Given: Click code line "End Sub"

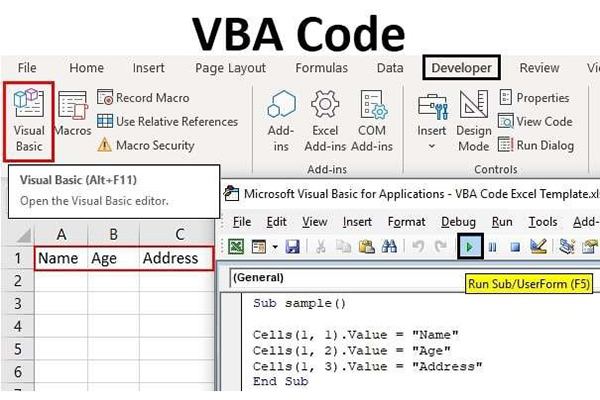Looking at the screenshot, I should point(280,381).
